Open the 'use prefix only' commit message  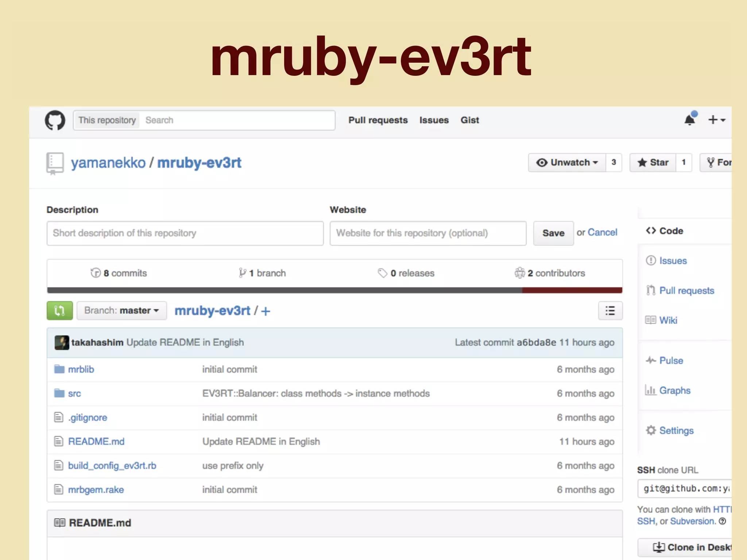coord(233,466)
